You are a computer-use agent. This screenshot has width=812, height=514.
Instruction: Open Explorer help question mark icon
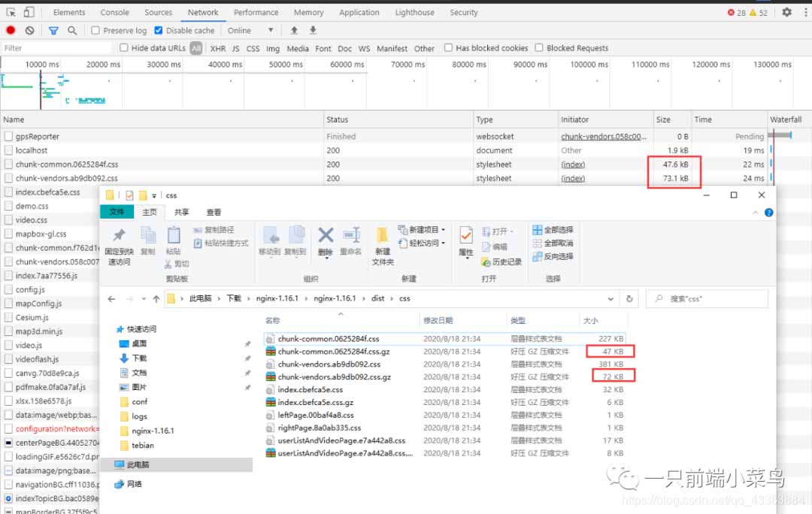(x=768, y=212)
